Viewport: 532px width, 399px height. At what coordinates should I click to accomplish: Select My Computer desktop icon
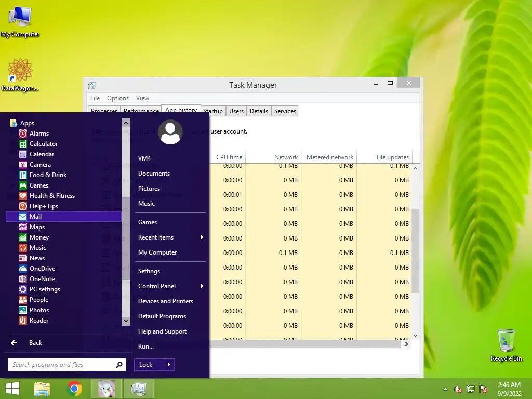coord(20,21)
